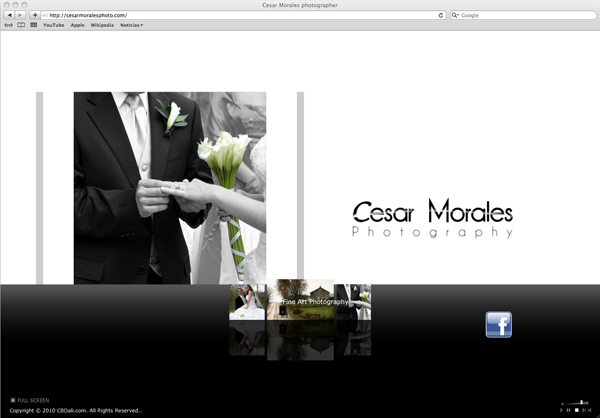Image resolution: width=600 pixels, height=418 pixels.
Task: Open the Wikipedia bookmark
Action: click(x=102, y=25)
